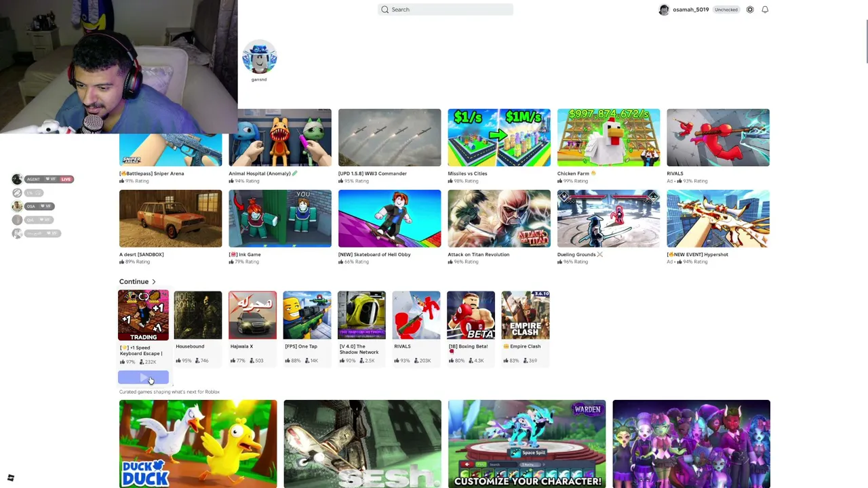Click the red LIVE badge
Viewport: 868px width, 488px height.
pyautogui.click(x=66, y=179)
